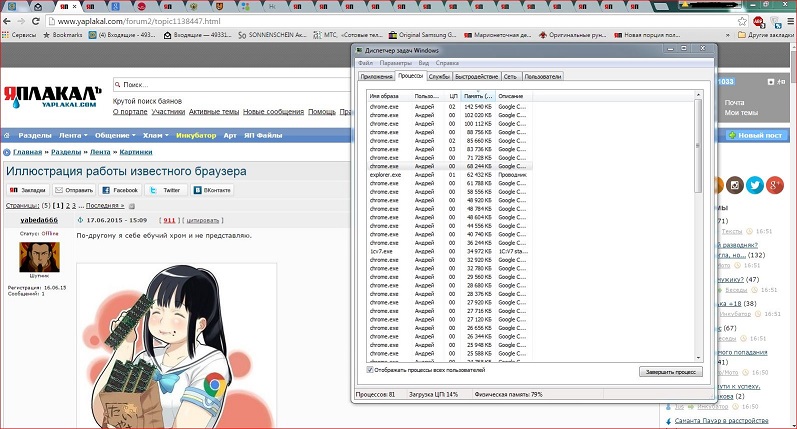Switch to the Пользователи tab

(x=543, y=77)
